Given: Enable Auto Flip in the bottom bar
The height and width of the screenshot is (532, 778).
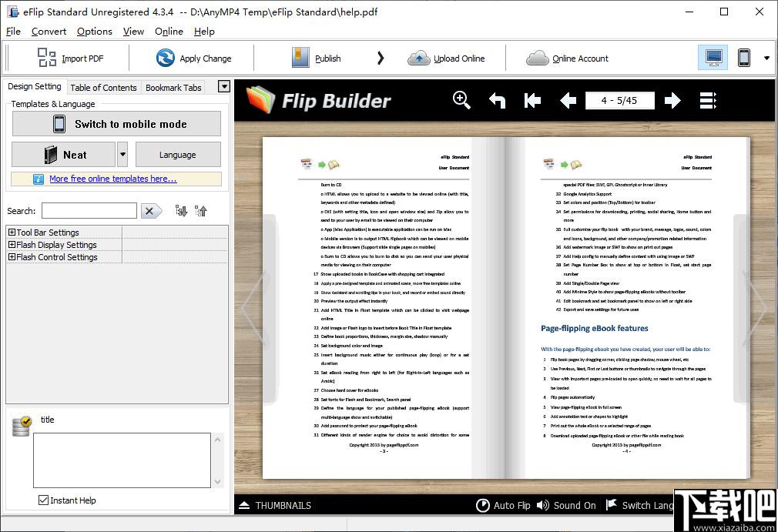Looking at the screenshot, I should (x=504, y=505).
